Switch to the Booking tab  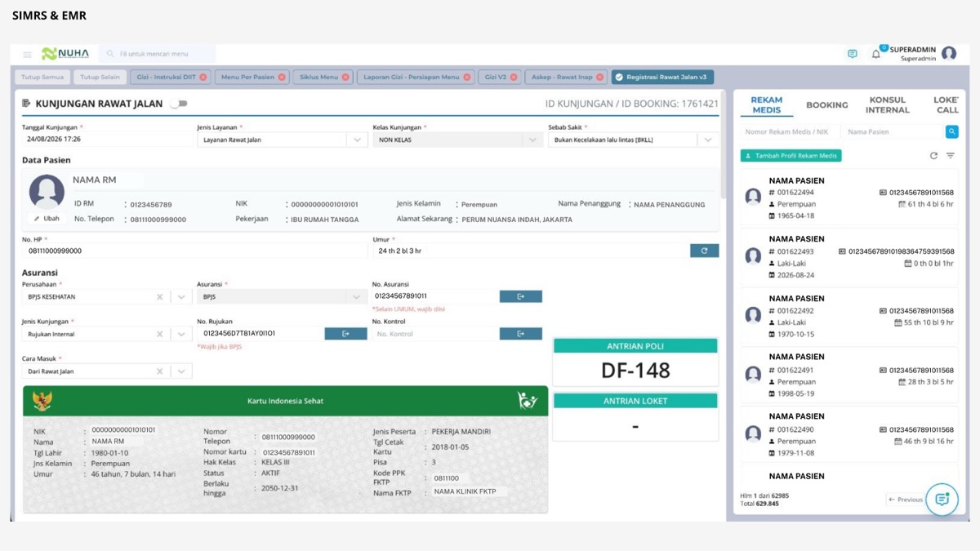coord(827,105)
